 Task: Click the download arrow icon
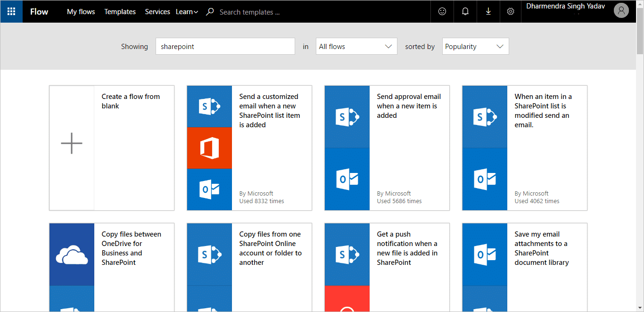pos(488,11)
